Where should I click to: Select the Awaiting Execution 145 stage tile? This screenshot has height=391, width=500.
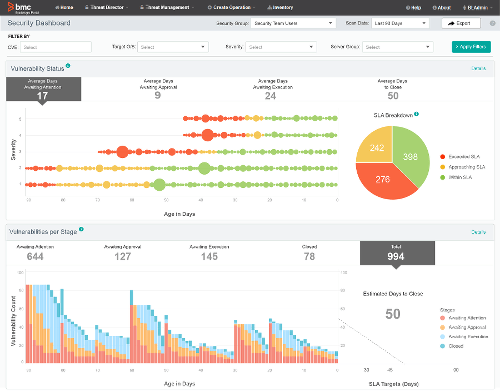(209, 253)
